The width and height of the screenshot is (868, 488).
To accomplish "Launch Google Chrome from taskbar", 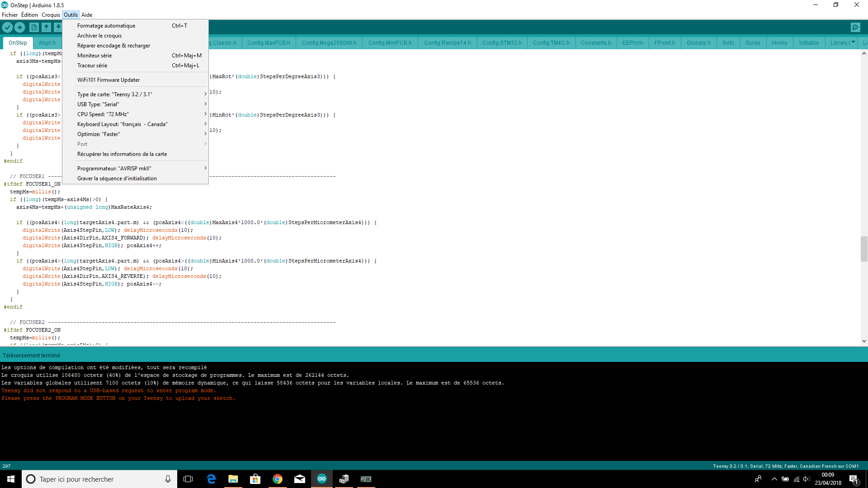I will [x=278, y=479].
